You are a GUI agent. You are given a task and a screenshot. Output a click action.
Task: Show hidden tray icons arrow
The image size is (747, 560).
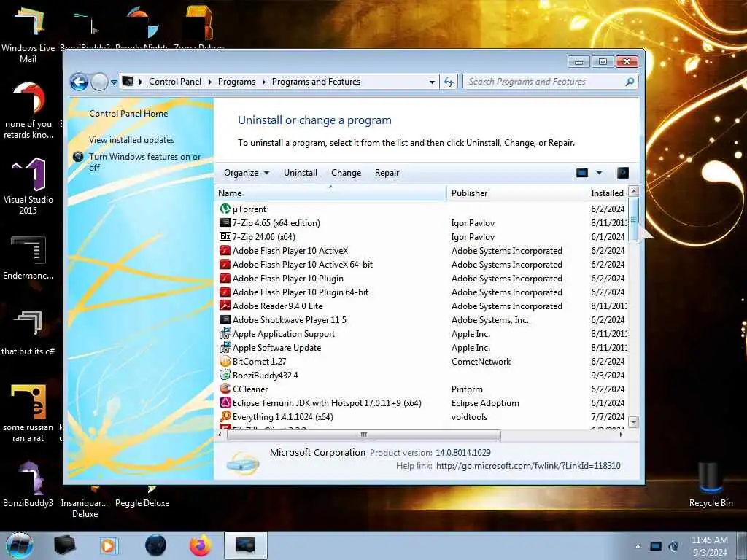pyautogui.click(x=638, y=546)
